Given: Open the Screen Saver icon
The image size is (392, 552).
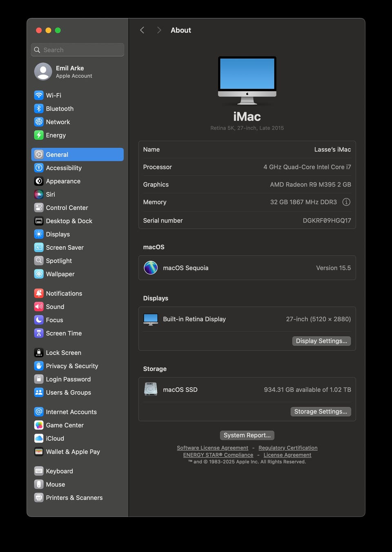Looking at the screenshot, I should tap(39, 247).
